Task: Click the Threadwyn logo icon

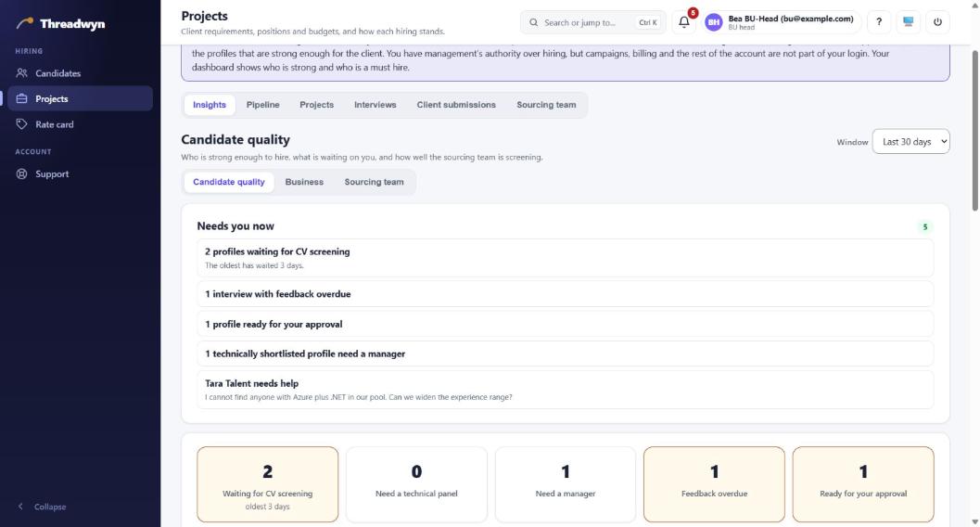Action: 25,23
